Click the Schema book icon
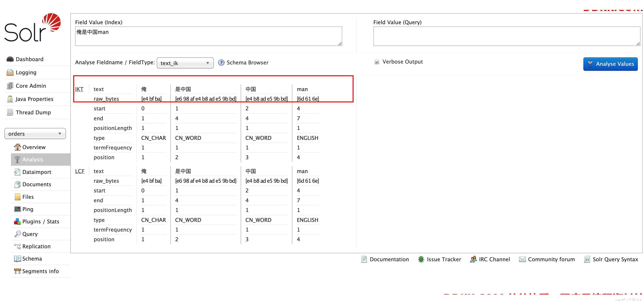This screenshot has height=303, width=644. pos(17,259)
